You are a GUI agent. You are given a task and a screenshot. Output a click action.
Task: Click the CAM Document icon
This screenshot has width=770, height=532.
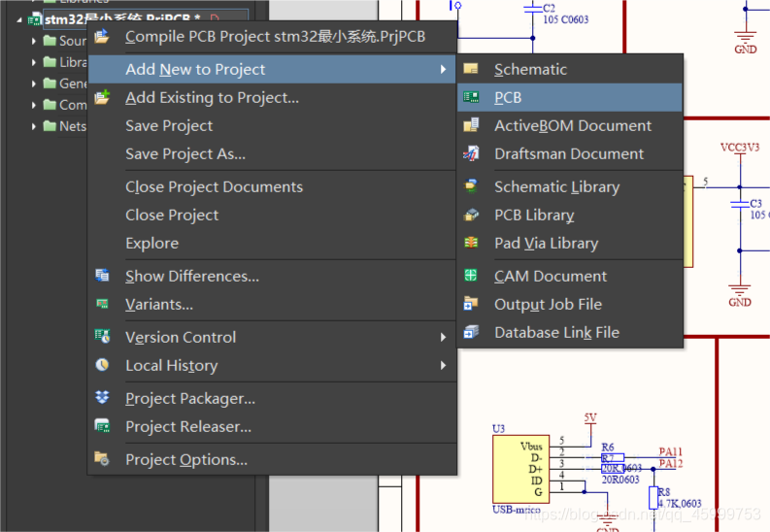click(x=471, y=276)
